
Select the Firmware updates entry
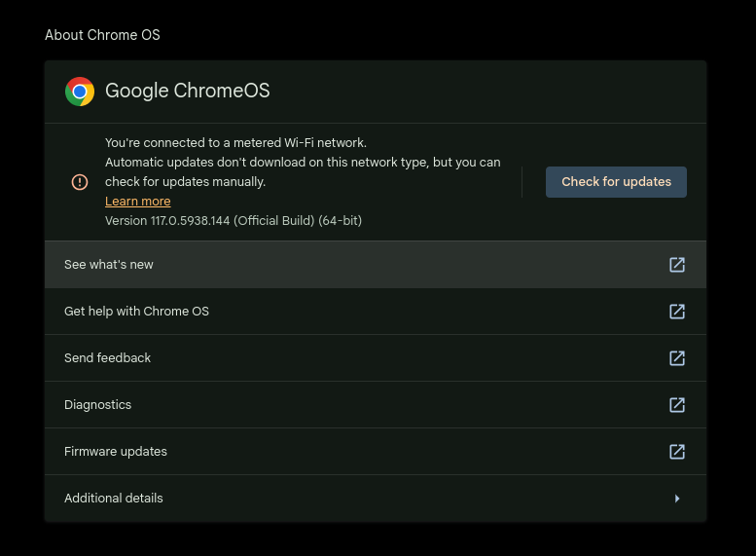coord(115,452)
